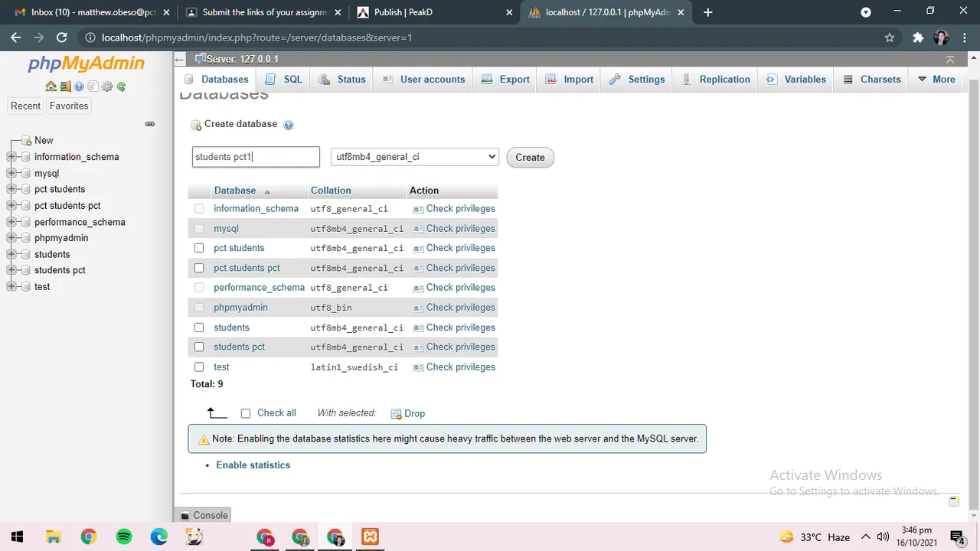Open phpMyAdmin documentation question-mark icon
The image size is (980, 551).
pos(79,86)
